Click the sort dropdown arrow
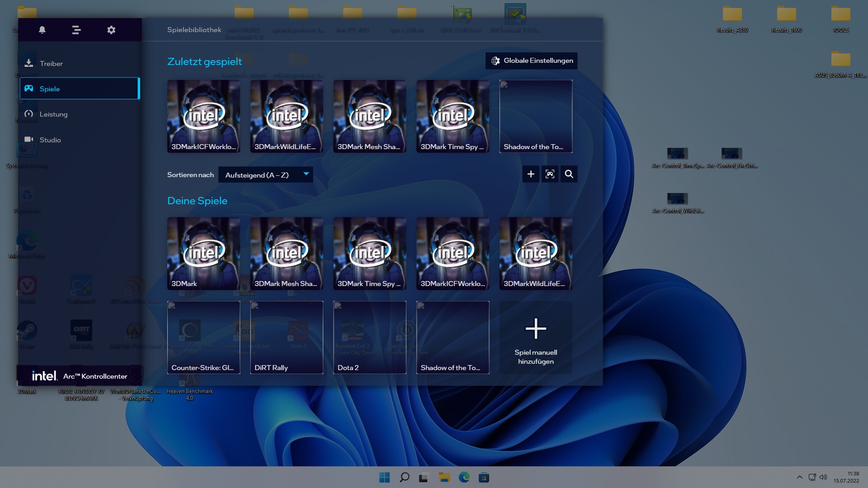Viewport: 868px width, 488px height. pyautogui.click(x=306, y=174)
